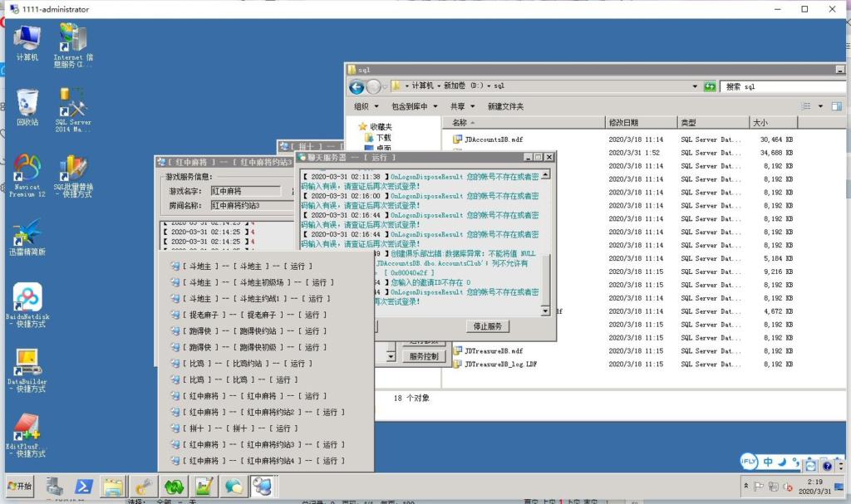The image size is (851, 504).
Task: Select 斗地主初级场 entry in window list
Action: click(x=255, y=282)
